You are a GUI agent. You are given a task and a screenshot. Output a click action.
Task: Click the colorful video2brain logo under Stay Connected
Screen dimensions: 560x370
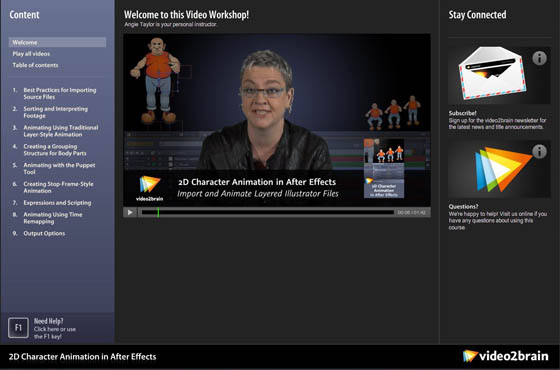coord(503,169)
